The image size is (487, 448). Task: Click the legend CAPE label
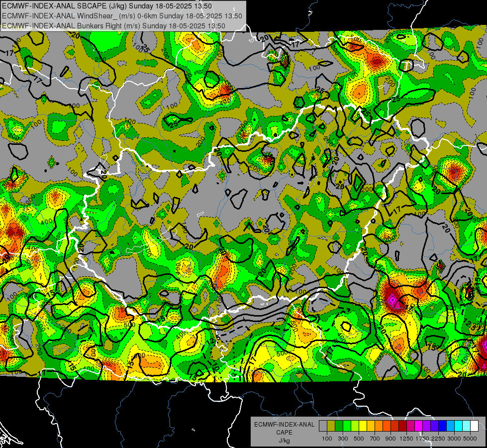284,433
